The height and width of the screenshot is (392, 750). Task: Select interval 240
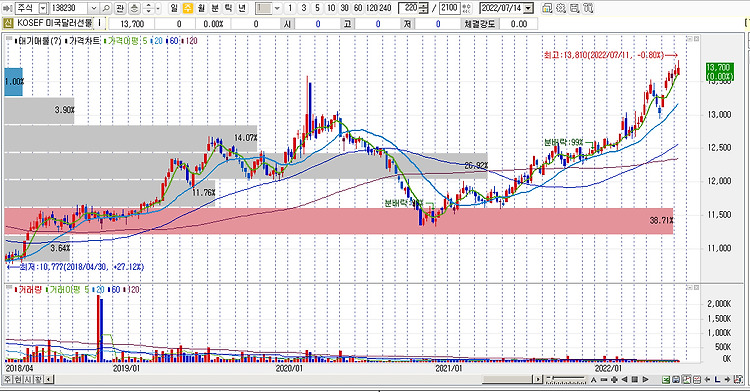click(x=386, y=8)
